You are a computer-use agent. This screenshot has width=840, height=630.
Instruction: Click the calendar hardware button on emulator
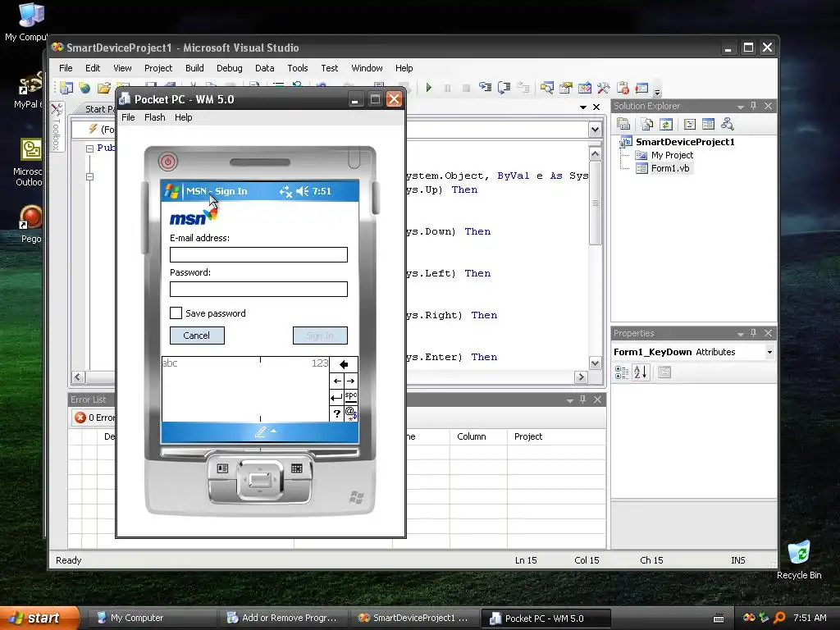point(297,468)
